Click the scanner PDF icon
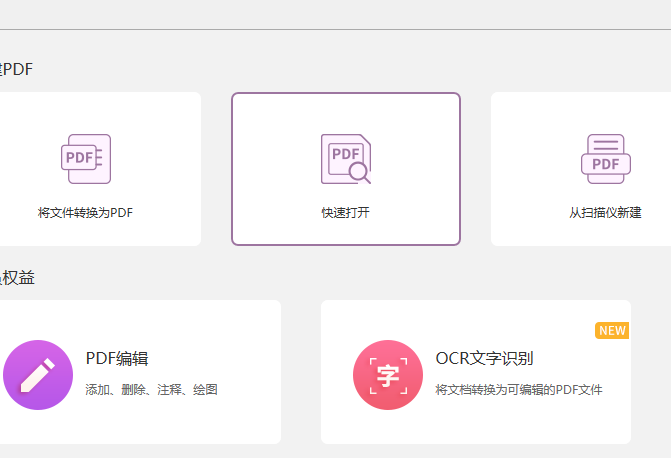 click(x=604, y=159)
